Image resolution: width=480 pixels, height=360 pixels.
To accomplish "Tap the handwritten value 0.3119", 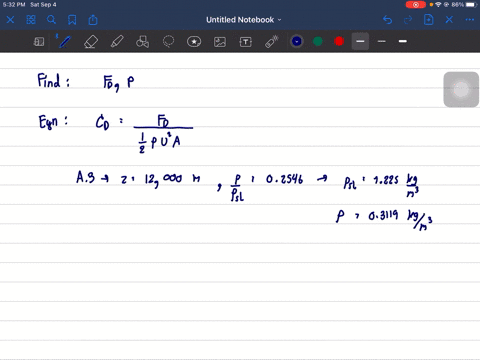I will tap(383, 216).
